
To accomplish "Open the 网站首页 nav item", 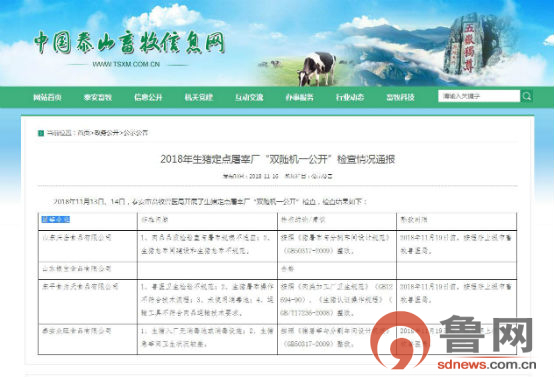I will click(x=47, y=98).
